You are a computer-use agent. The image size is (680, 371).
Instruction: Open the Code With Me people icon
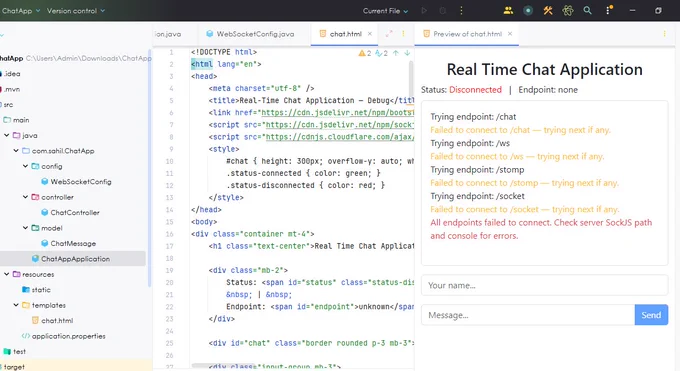click(508, 10)
